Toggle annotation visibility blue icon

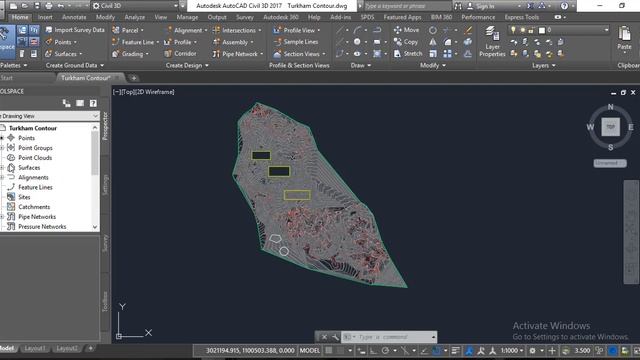[469, 350]
